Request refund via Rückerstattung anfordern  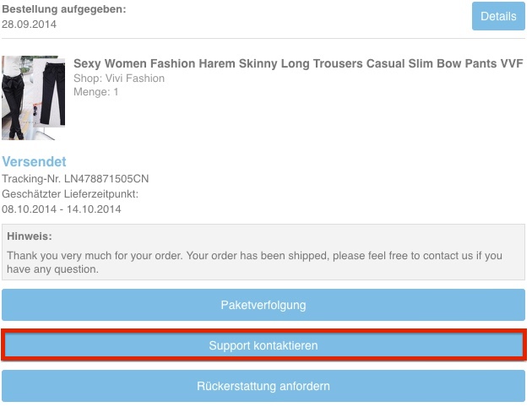pos(263,386)
